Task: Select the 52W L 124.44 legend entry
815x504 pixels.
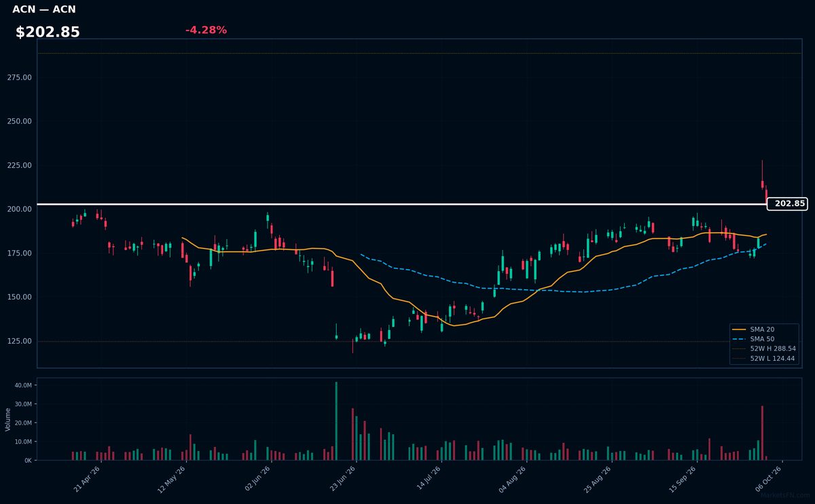Action: click(x=764, y=358)
